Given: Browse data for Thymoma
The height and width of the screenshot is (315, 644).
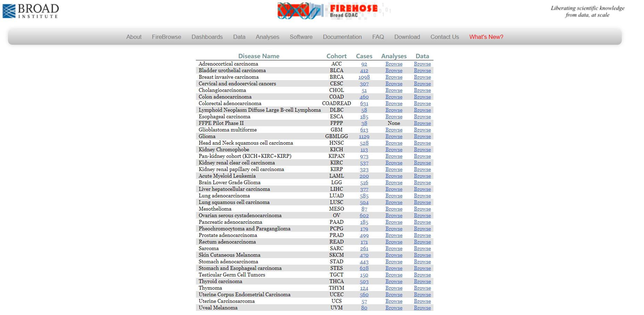Looking at the screenshot, I should click(x=422, y=288).
